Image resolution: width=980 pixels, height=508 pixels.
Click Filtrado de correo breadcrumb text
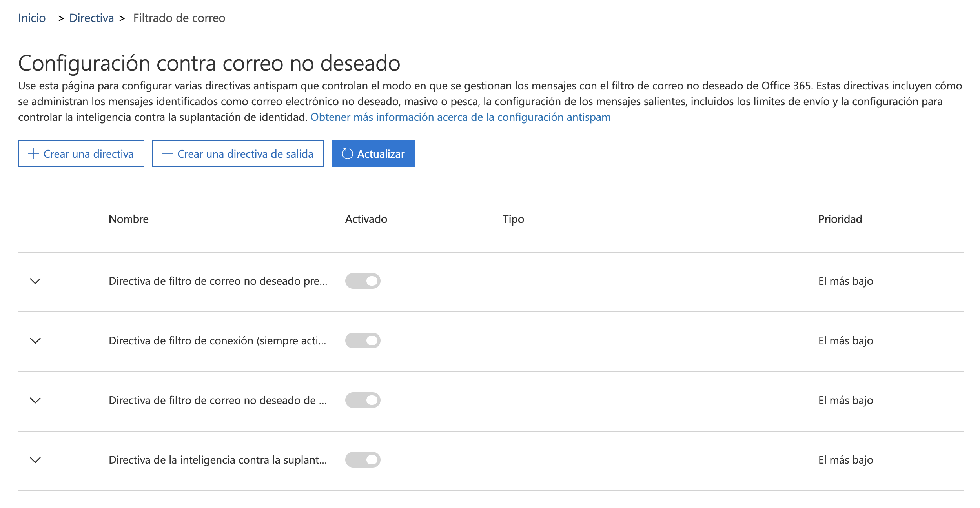pyautogui.click(x=179, y=18)
